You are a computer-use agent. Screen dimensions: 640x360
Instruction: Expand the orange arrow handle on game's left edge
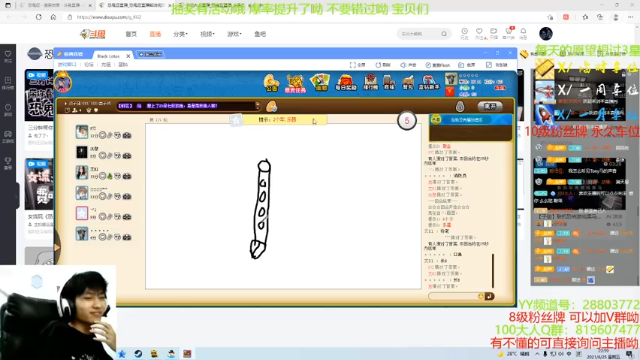(x=57, y=247)
